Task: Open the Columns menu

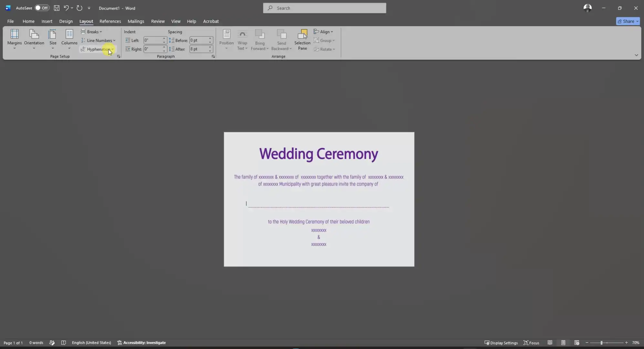Action: [x=69, y=39]
